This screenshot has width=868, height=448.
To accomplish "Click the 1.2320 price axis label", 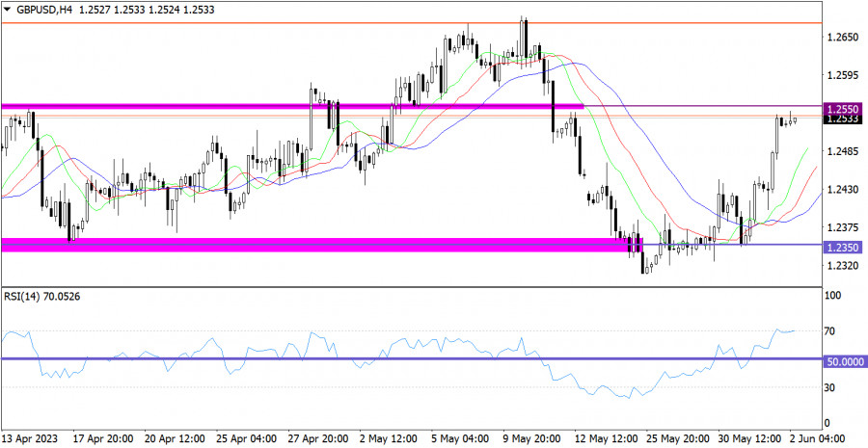I will (x=842, y=266).
